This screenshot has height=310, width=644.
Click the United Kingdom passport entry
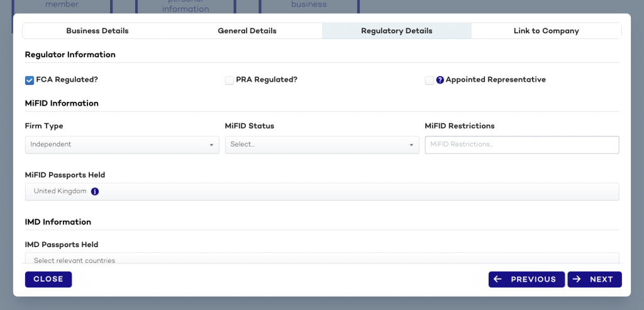point(60,191)
